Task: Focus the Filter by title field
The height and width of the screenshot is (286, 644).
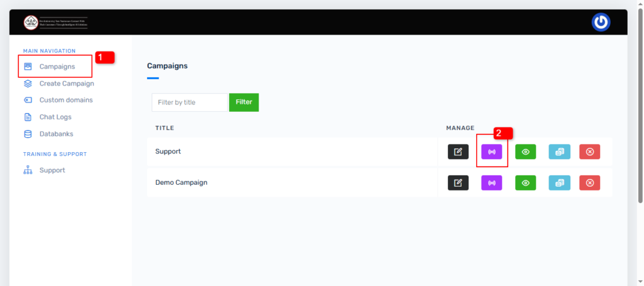Action: [x=190, y=102]
